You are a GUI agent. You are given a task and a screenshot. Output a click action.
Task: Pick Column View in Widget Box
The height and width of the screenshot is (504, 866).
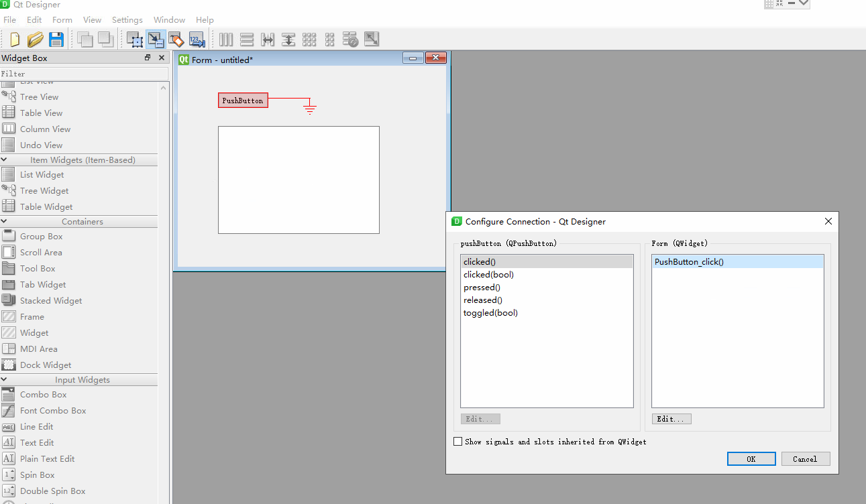click(x=45, y=129)
